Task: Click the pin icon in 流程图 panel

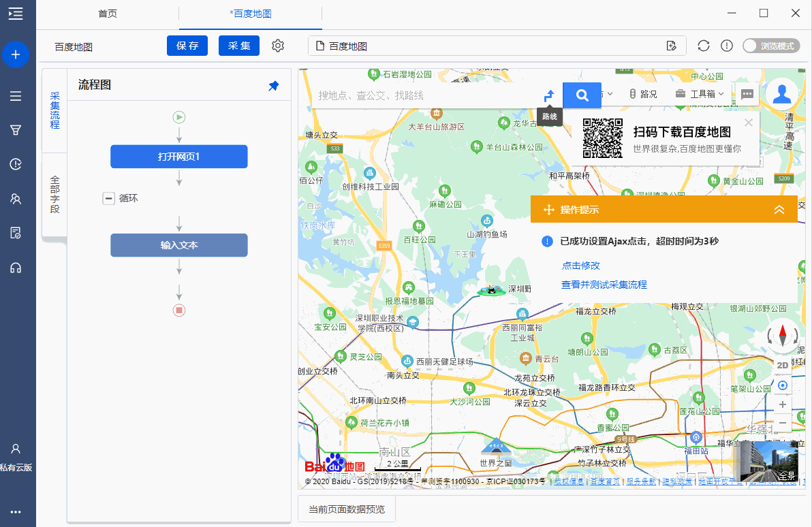Action: point(273,86)
